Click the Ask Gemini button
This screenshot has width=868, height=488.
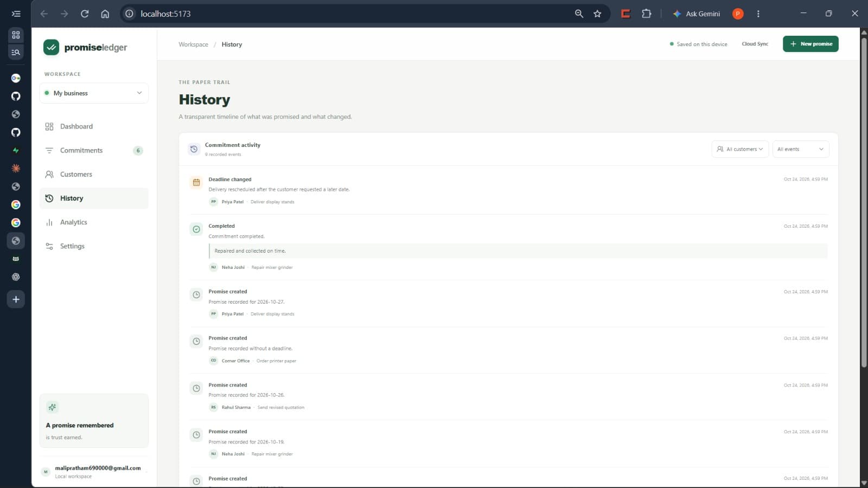(697, 14)
